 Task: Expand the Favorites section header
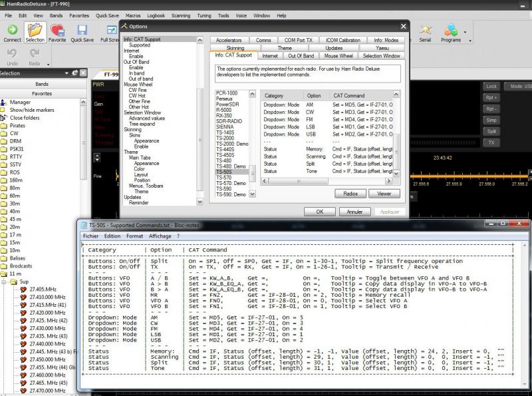[x=42, y=93]
